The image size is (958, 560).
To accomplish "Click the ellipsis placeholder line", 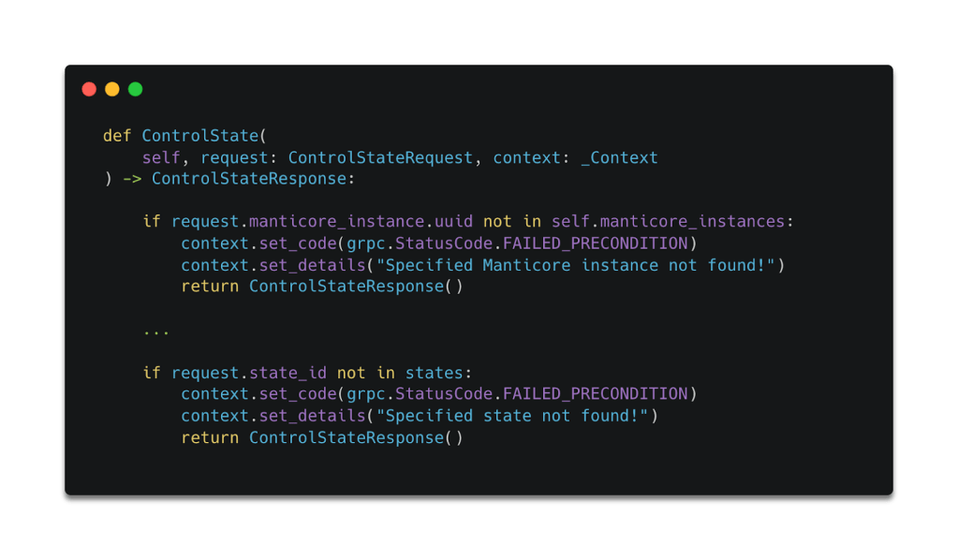I will [155, 330].
